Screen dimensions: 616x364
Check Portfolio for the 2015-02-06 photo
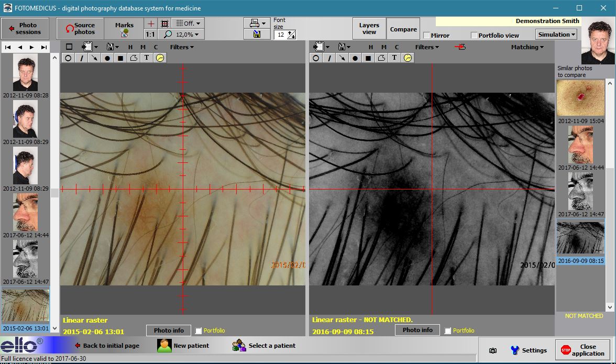click(199, 330)
